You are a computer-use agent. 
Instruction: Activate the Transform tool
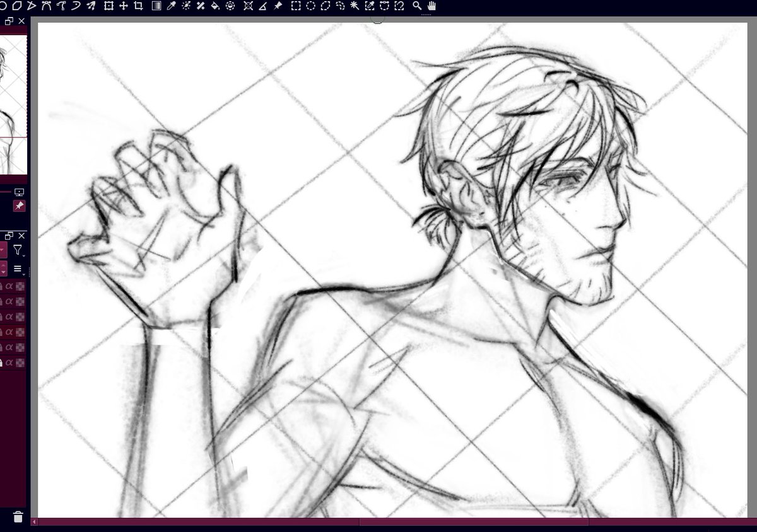109,6
